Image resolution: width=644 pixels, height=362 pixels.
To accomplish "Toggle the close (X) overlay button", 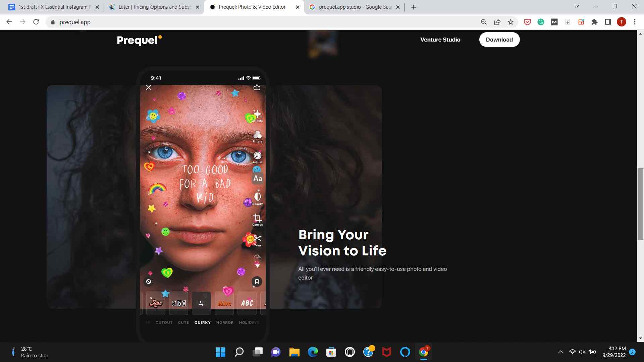I will coord(149,87).
